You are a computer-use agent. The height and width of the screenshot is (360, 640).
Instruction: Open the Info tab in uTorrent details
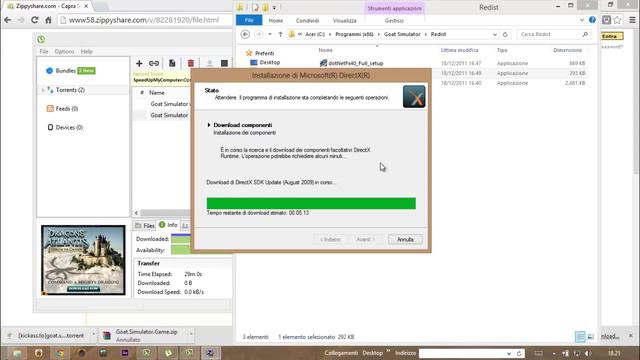coord(168,225)
